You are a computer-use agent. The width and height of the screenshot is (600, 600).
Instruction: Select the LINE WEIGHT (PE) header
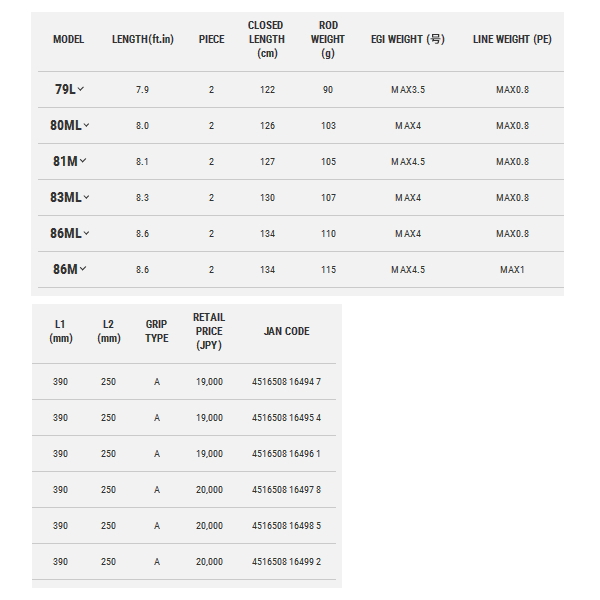click(512, 39)
